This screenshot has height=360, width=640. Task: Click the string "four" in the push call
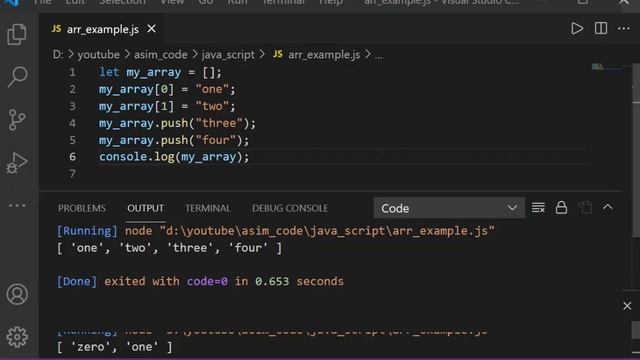pos(216,140)
